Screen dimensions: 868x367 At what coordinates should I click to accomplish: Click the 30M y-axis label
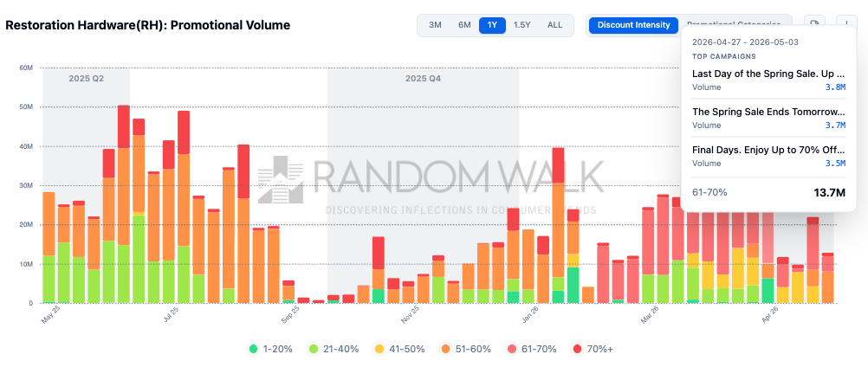coord(26,186)
